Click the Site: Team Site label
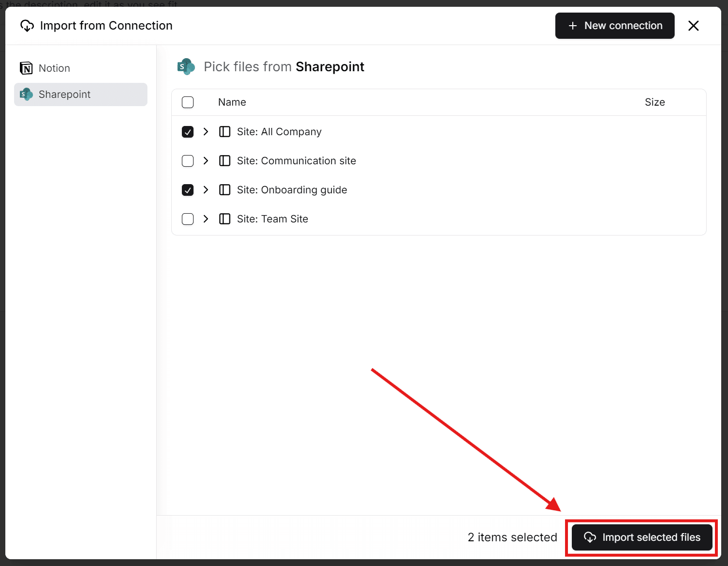The image size is (728, 566). [273, 219]
